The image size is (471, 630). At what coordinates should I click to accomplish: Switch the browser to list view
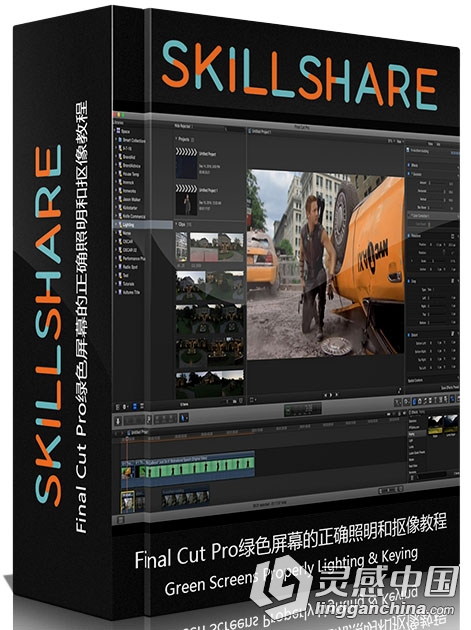pos(141,406)
